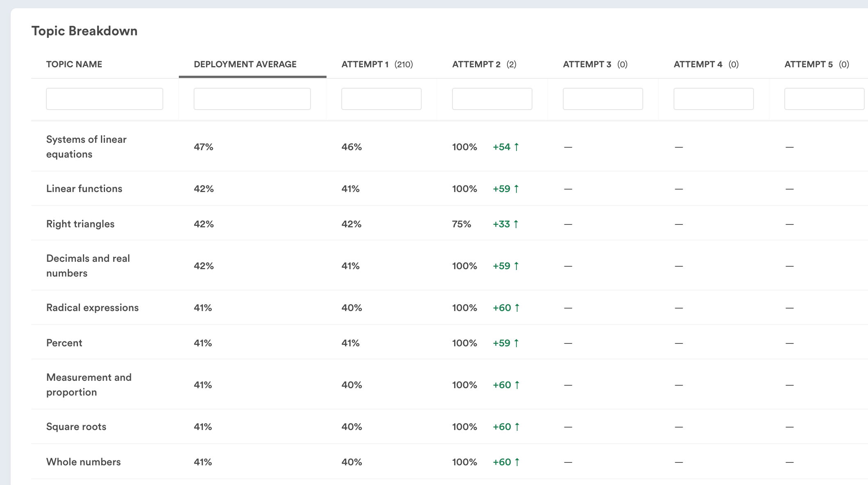Viewport: 868px width, 485px height.
Task: Sort by Deployment Average column header
Action: (245, 64)
